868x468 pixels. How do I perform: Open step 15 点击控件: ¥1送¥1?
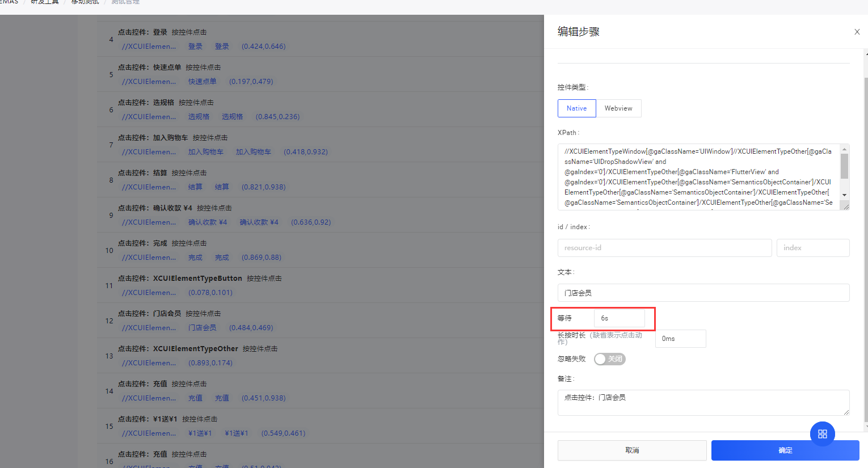tap(321, 426)
